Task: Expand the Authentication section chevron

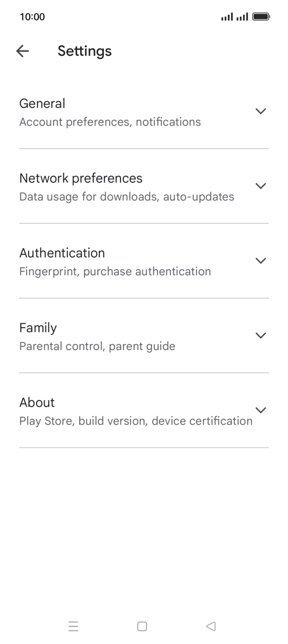Action: point(260,261)
